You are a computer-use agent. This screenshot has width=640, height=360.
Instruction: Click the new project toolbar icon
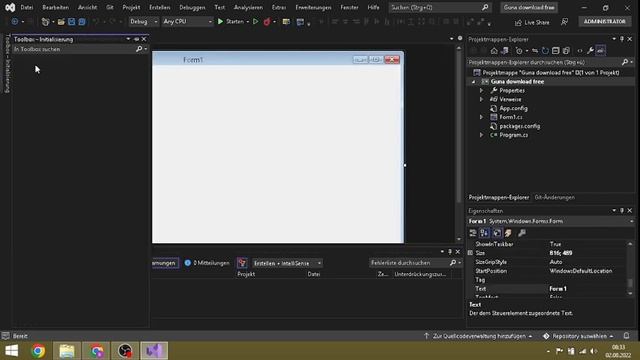[x=45, y=22]
